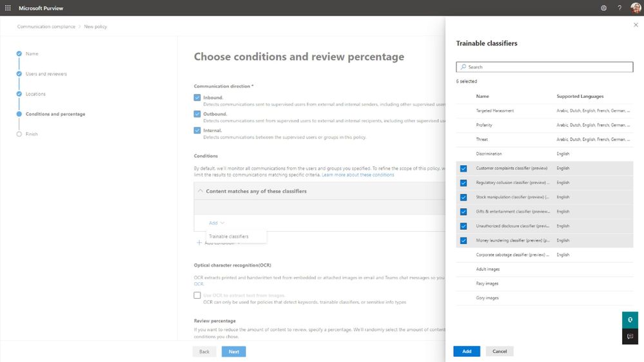Select Finish wizard step
Image resolution: width=644 pixels, height=362 pixels.
coord(32,134)
